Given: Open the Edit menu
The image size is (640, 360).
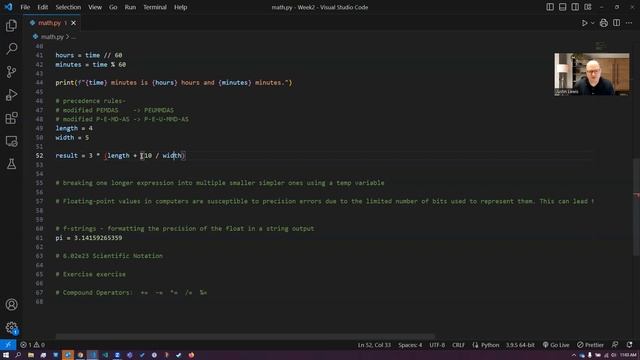Looking at the screenshot, I should tap(42, 7).
